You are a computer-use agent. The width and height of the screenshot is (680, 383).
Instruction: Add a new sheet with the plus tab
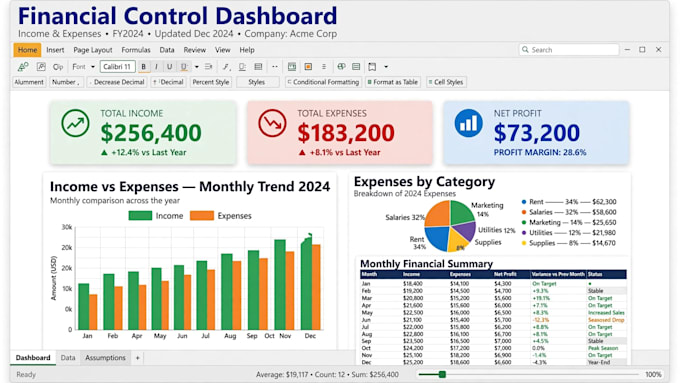(137, 358)
